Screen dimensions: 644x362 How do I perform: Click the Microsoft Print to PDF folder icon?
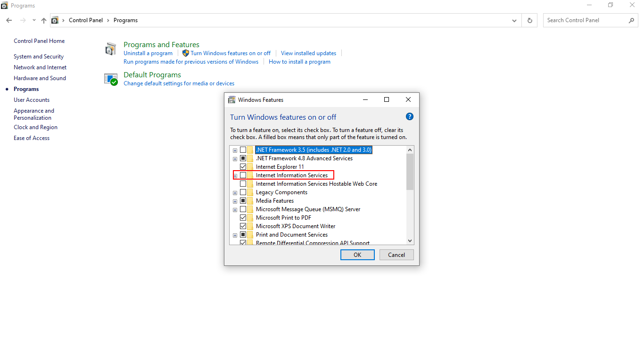tap(250, 218)
